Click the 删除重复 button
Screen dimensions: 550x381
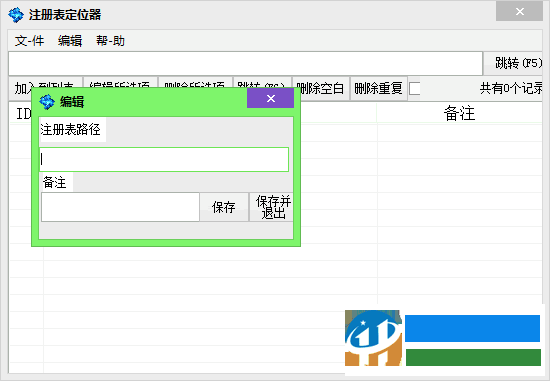click(379, 88)
